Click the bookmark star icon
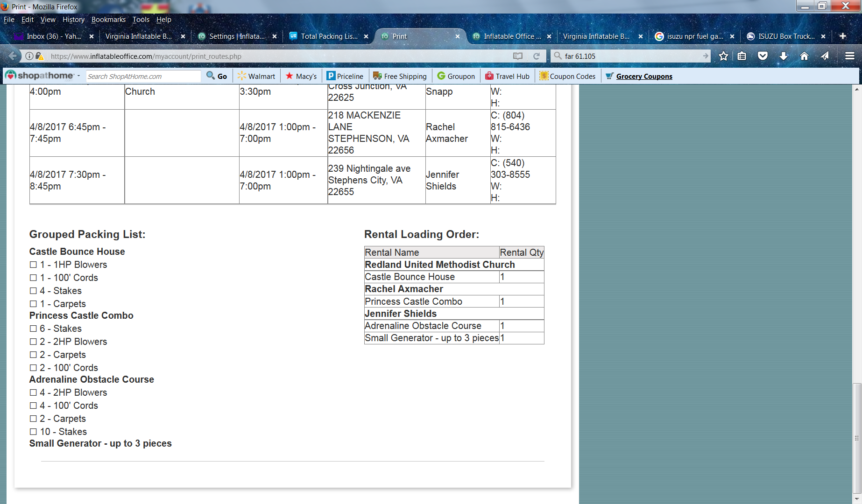 tap(723, 56)
